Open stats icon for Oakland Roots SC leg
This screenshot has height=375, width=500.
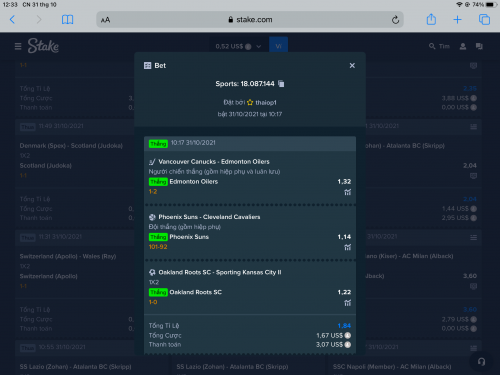[348, 303]
